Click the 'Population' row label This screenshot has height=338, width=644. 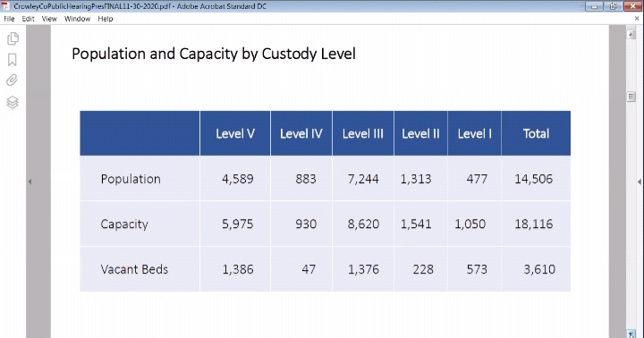[x=131, y=179]
